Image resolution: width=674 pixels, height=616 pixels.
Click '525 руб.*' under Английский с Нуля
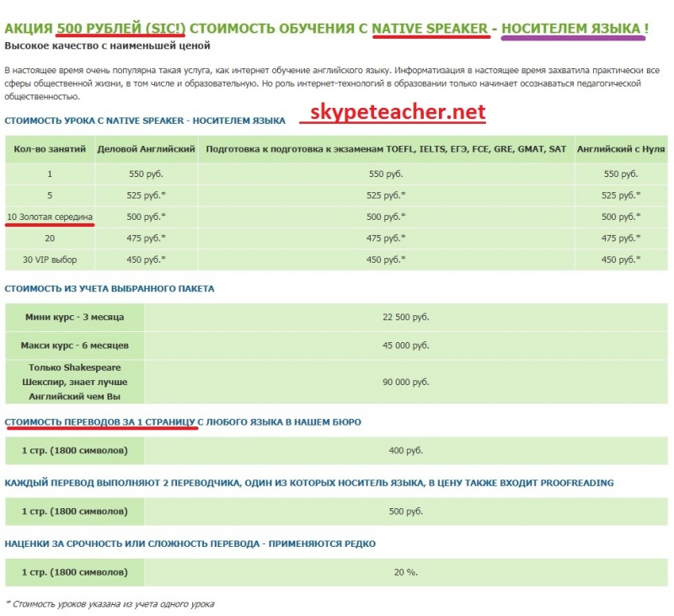(621, 196)
